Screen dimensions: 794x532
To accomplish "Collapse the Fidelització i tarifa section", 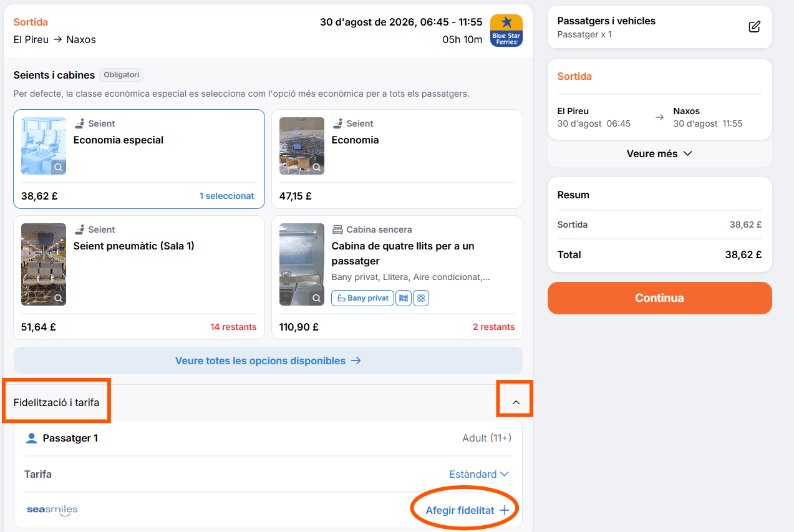I will click(515, 402).
